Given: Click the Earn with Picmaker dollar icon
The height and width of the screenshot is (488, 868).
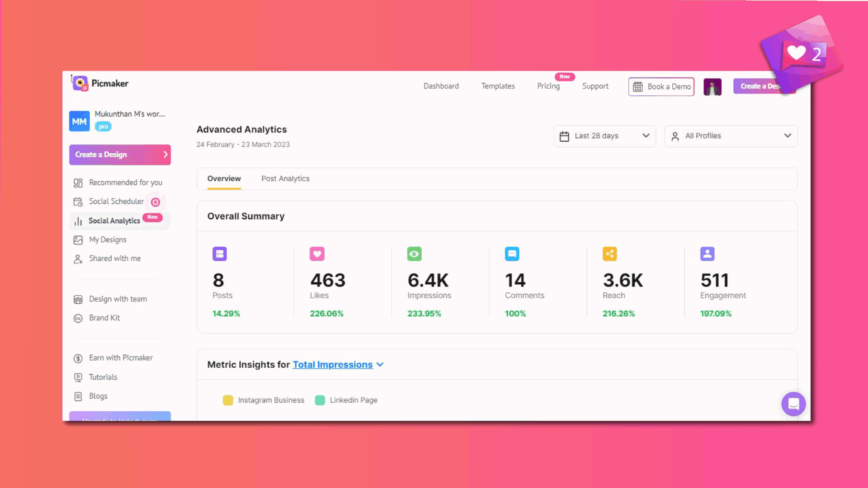Looking at the screenshot, I should tap(78, 358).
